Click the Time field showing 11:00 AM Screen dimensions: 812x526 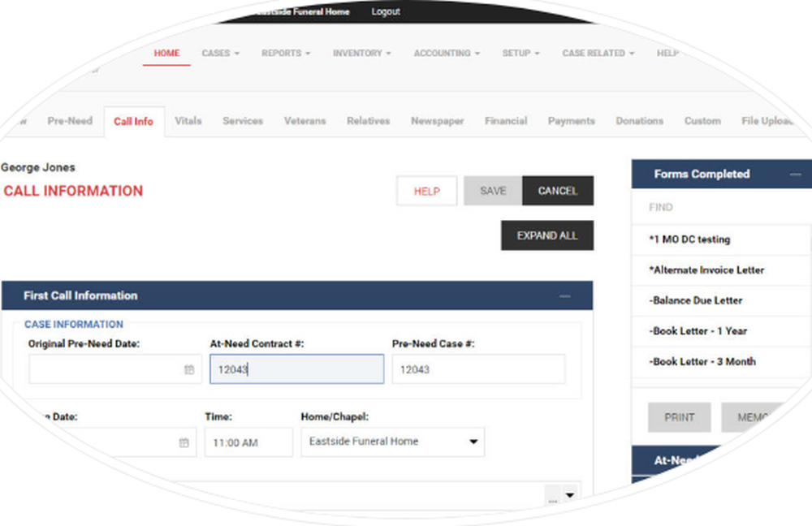point(248,442)
